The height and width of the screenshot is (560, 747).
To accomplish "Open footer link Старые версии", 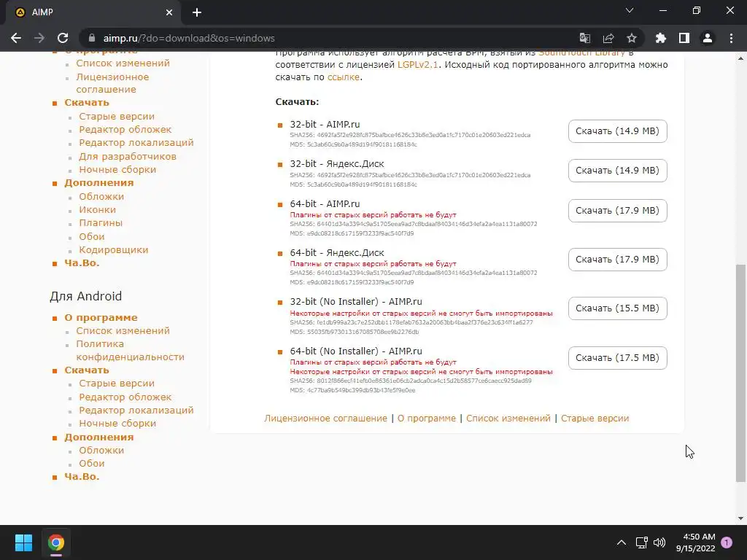I will (x=595, y=418).
